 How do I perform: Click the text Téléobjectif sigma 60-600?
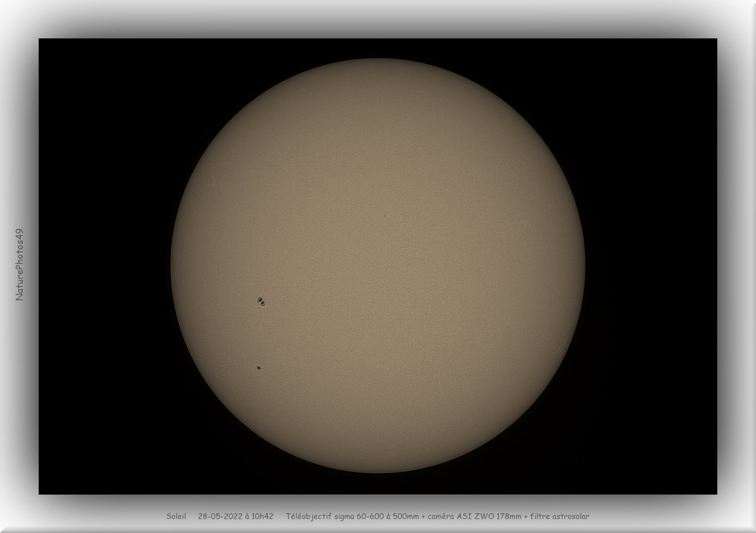[x=335, y=516]
